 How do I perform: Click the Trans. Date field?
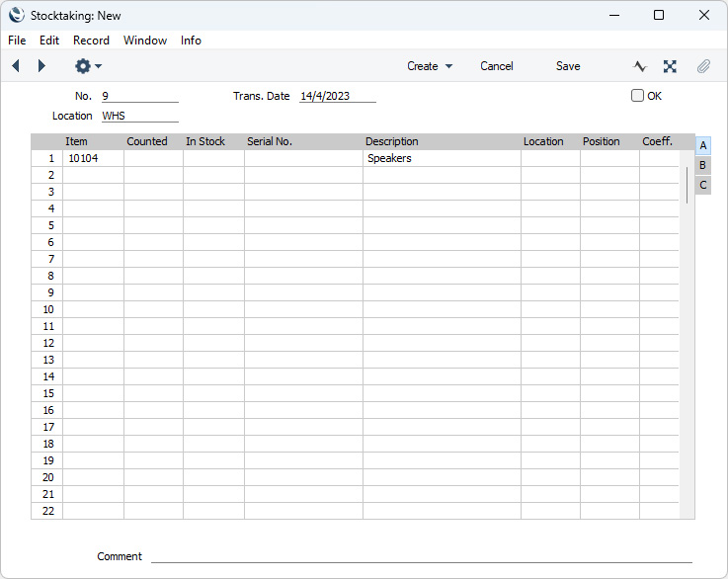(337, 96)
